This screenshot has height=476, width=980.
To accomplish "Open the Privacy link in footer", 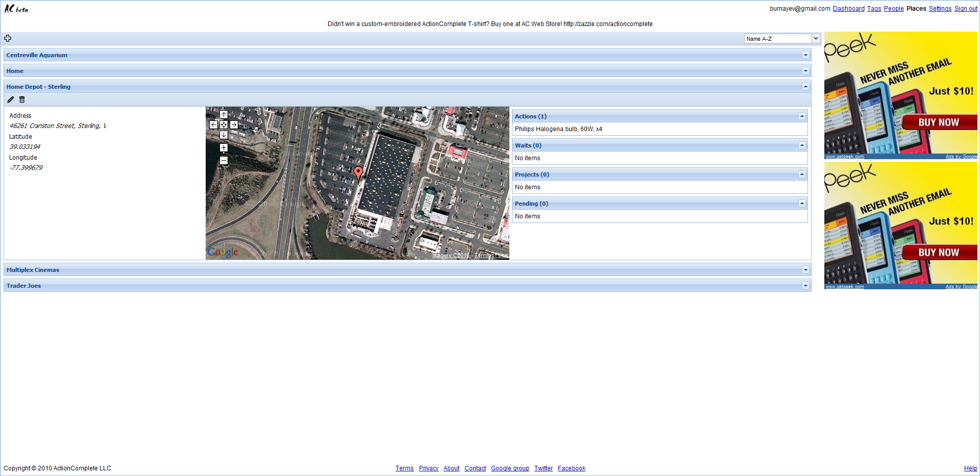I will click(428, 468).
